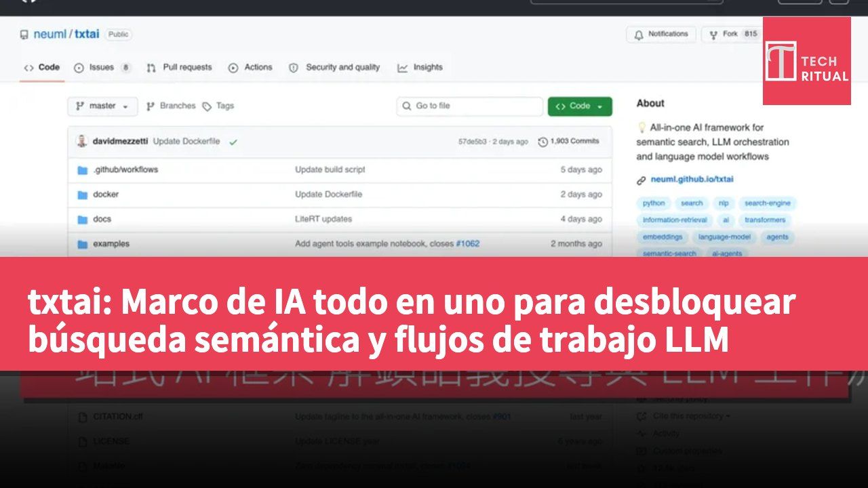Open the Actions tab
This screenshot has height=488, width=868.
[250, 67]
